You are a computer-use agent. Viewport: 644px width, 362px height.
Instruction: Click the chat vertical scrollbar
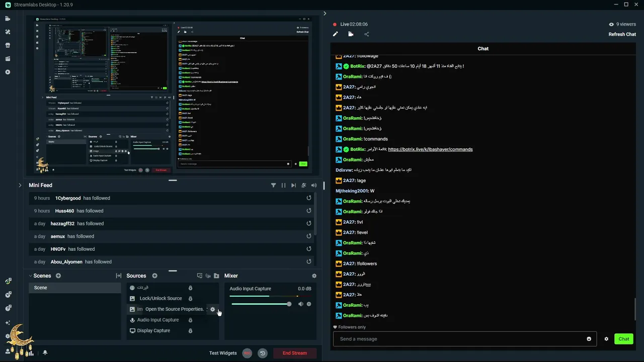635,309
